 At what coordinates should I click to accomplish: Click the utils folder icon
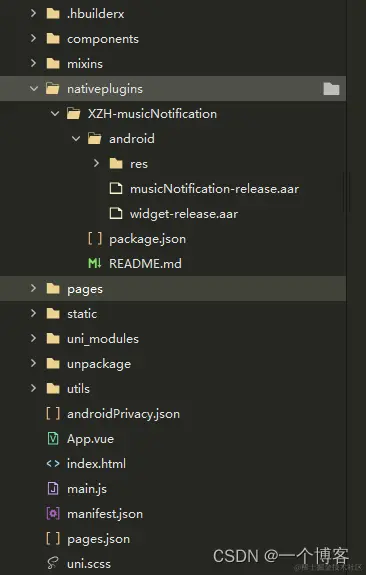[x=53, y=389]
